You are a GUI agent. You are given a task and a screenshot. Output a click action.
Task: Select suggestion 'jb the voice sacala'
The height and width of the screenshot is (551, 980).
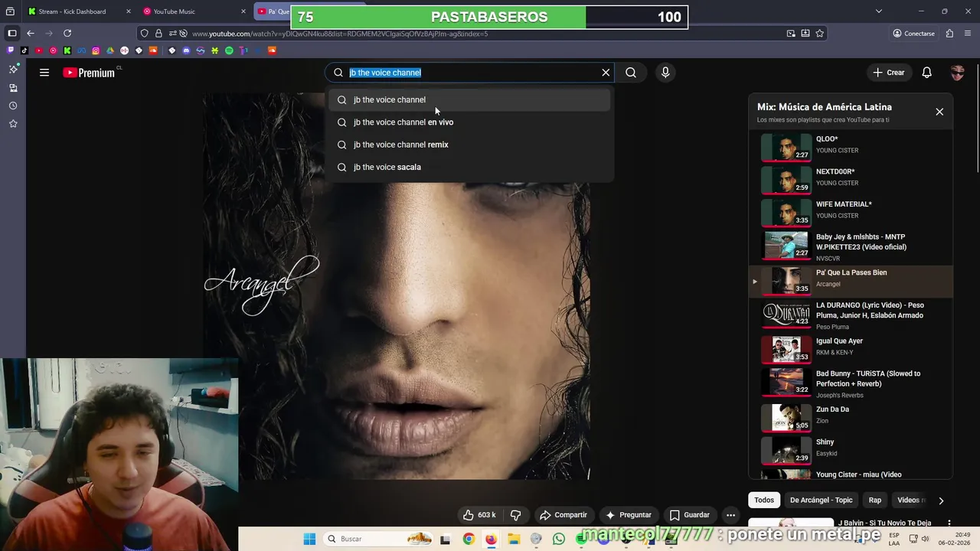point(470,167)
